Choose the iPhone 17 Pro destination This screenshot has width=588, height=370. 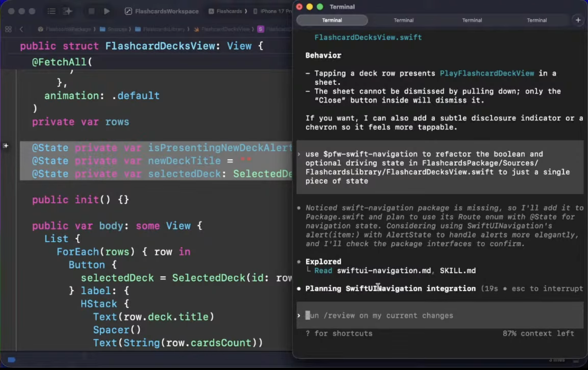(x=275, y=11)
